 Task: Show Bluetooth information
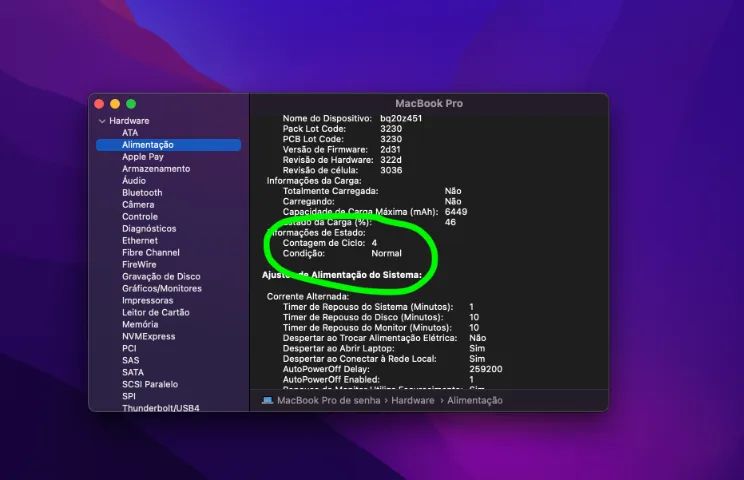pyautogui.click(x=142, y=193)
